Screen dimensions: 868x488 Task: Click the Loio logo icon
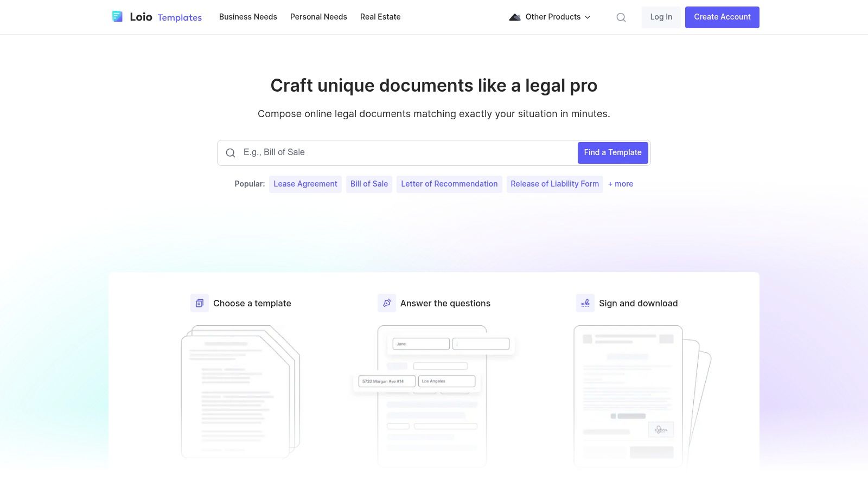tap(117, 17)
